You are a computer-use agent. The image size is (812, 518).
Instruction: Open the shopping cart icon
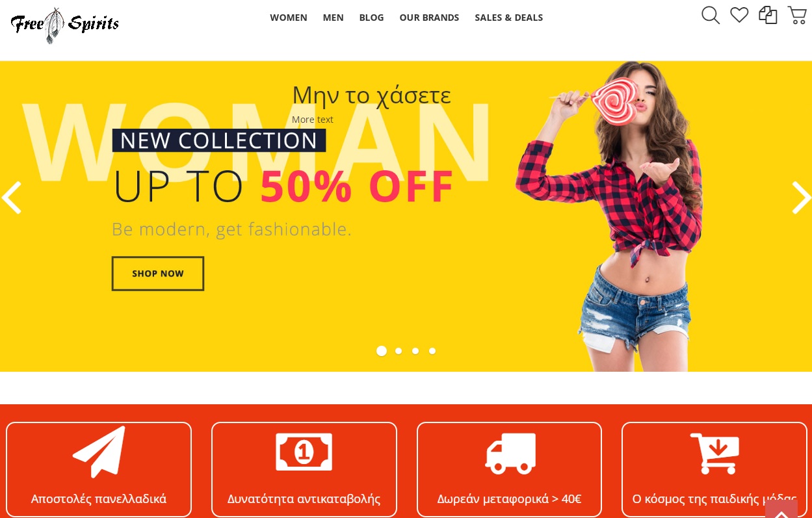click(797, 15)
